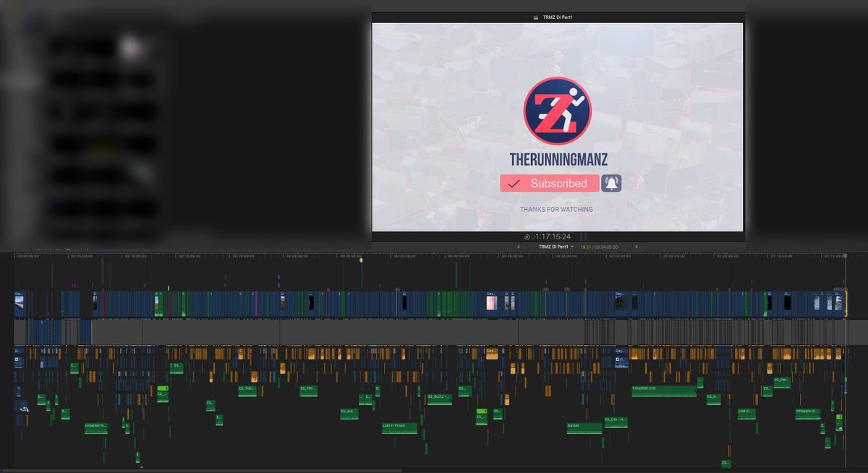Select the ES_Aut... audio clip
The width and height of the screenshot is (868, 473).
click(x=349, y=413)
